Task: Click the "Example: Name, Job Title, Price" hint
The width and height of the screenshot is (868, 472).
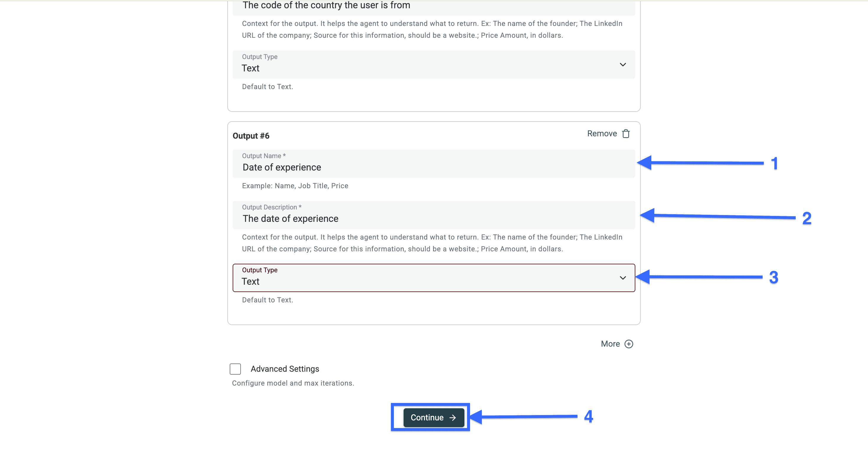Action: coord(295,186)
